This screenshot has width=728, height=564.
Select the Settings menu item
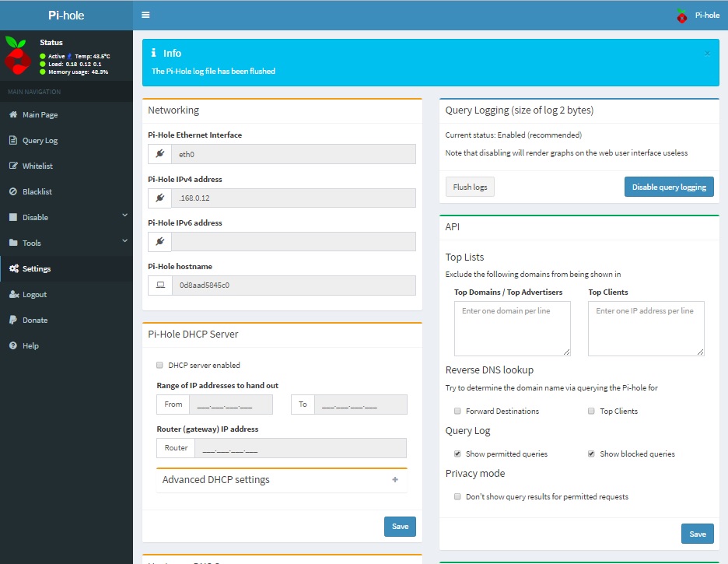66,268
